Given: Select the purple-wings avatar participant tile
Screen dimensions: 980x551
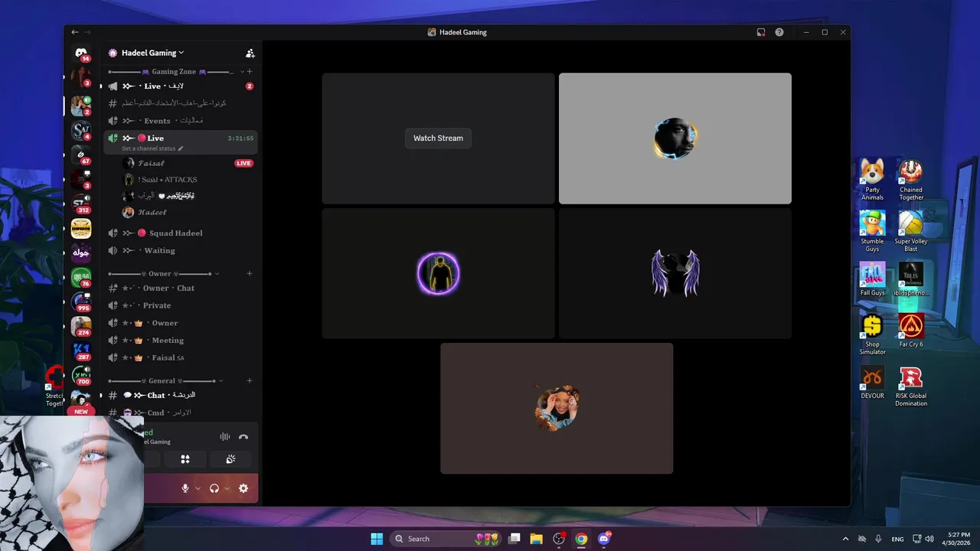Looking at the screenshot, I should coord(675,273).
